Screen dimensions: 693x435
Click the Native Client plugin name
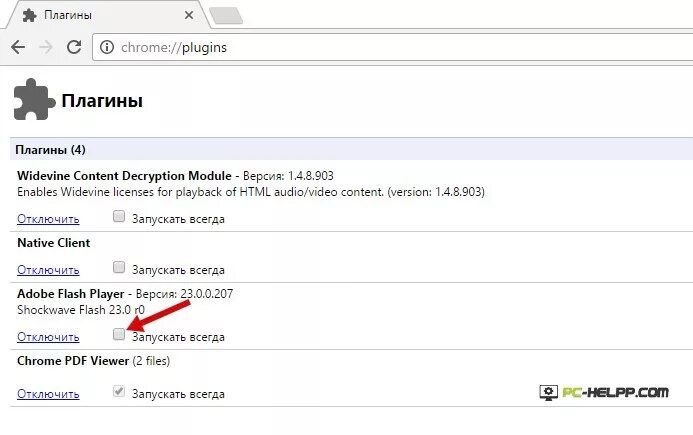53,243
